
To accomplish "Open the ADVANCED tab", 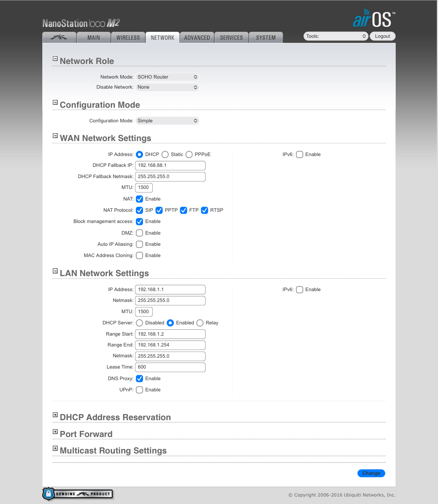I will coord(197,37).
